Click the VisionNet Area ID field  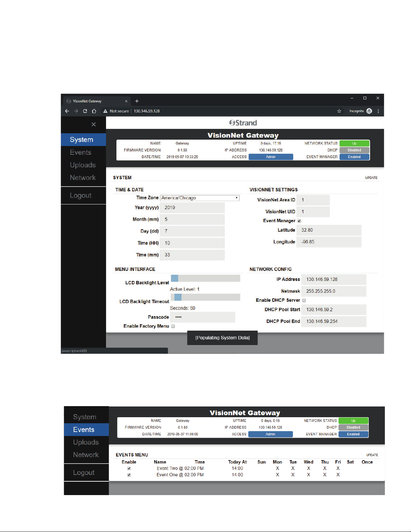coord(313,200)
